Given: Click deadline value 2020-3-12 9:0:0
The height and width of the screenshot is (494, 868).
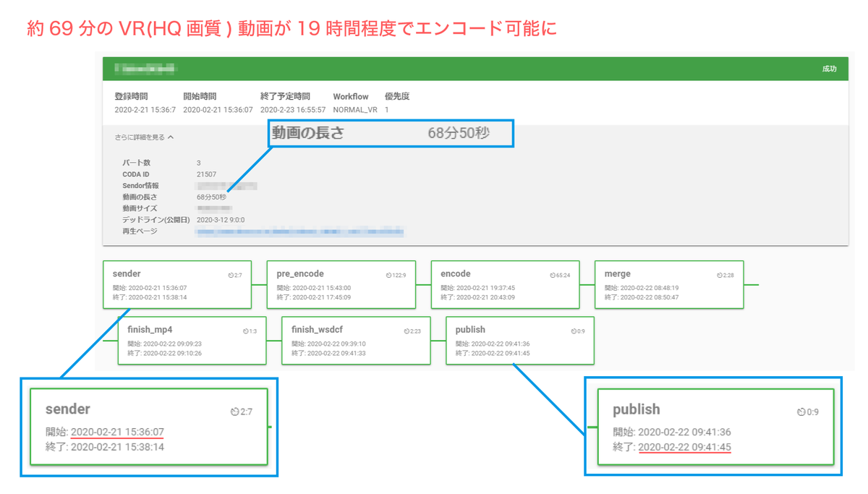Looking at the screenshot, I should pyautogui.click(x=221, y=220).
